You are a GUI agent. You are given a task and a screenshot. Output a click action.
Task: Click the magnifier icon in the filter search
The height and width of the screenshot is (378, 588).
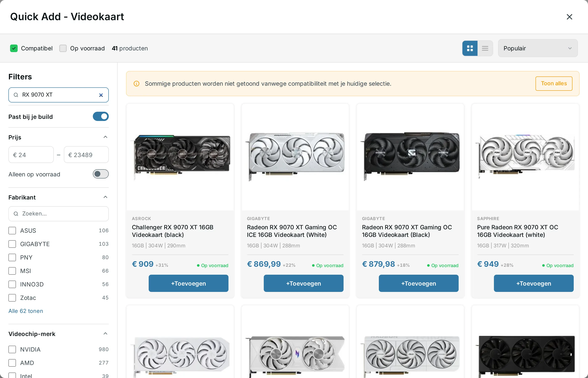pos(16,95)
